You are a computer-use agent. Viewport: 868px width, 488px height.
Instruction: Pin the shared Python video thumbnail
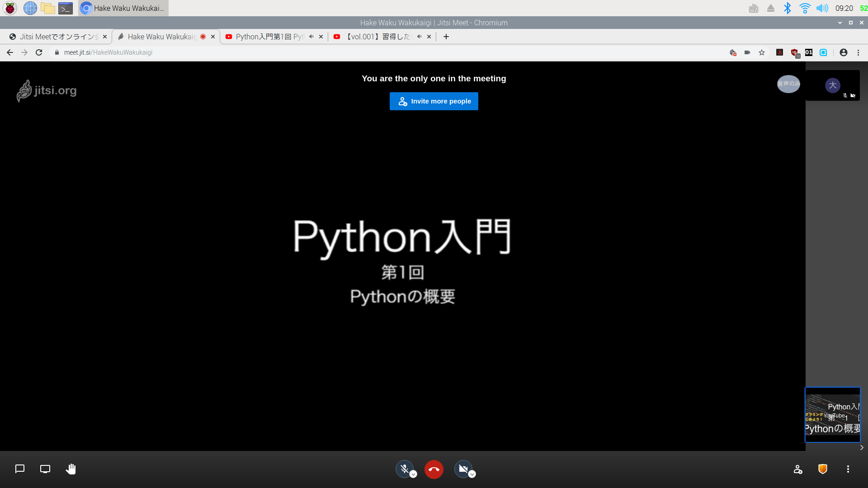[833, 415]
